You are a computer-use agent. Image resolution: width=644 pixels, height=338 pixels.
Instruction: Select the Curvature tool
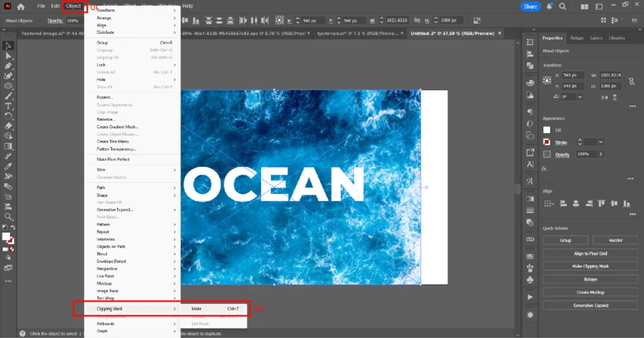click(8, 76)
